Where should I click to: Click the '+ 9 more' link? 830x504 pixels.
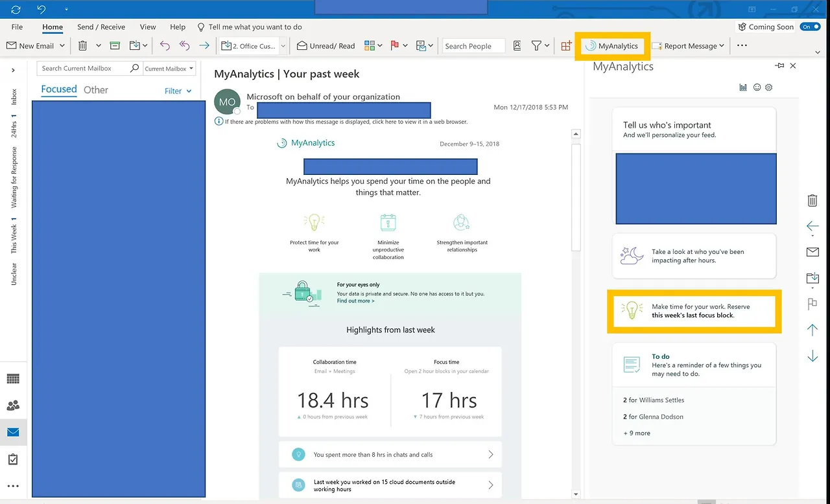(637, 433)
